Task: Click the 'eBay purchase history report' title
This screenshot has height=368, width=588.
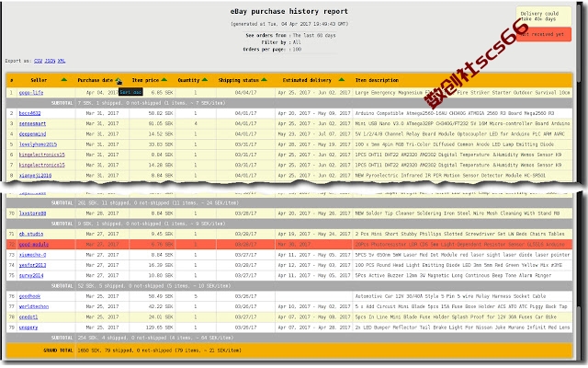Action: click(x=289, y=11)
